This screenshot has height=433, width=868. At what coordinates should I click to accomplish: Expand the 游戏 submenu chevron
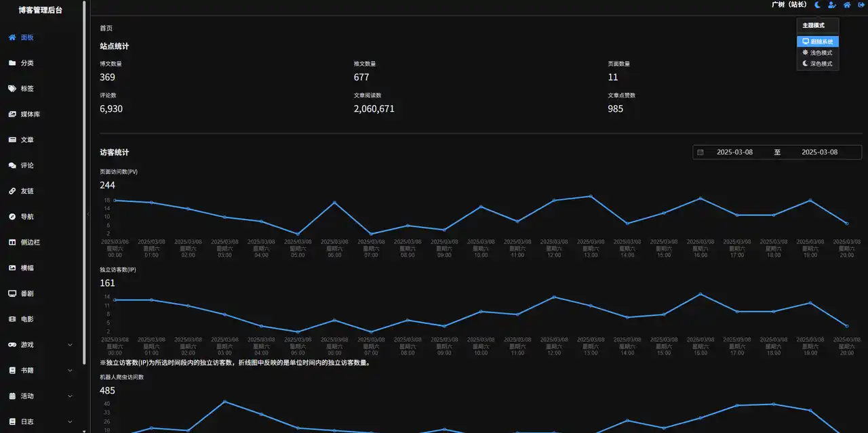(70, 345)
